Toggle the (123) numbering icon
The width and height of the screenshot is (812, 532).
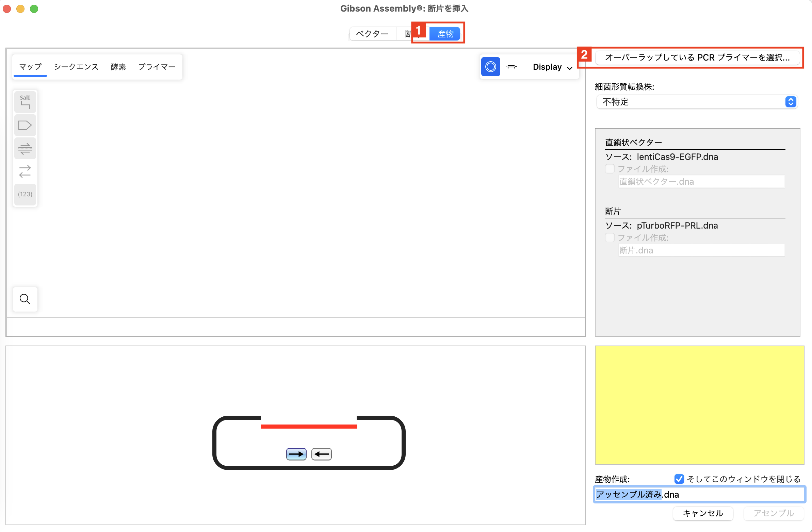[x=25, y=194]
